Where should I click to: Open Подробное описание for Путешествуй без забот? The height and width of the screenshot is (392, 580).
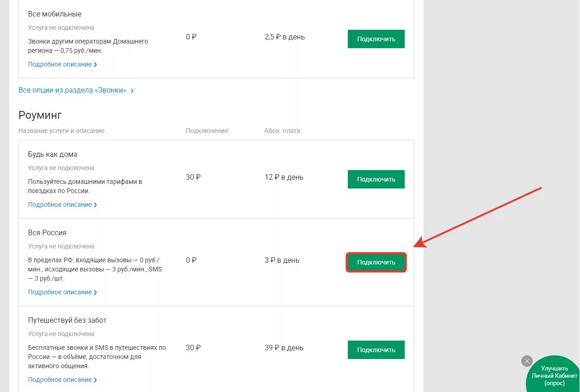pyautogui.click(x=60, y=380)
